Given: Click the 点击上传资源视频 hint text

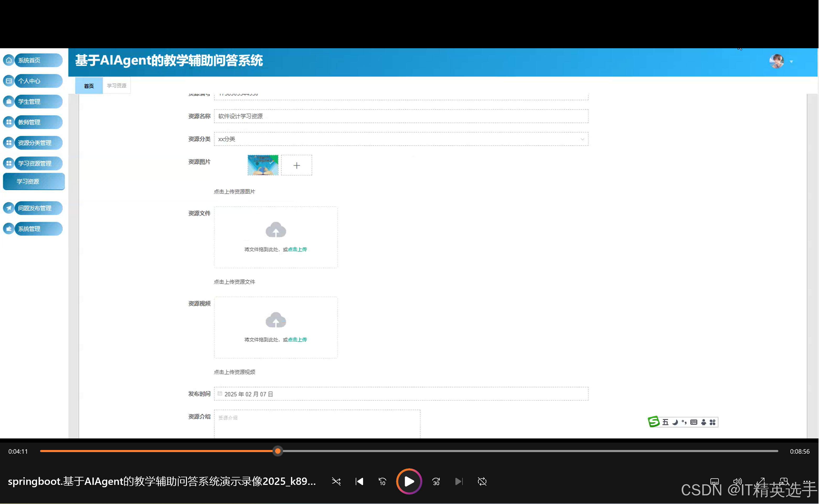Looking at the screenshot, I should click(235, 372).
